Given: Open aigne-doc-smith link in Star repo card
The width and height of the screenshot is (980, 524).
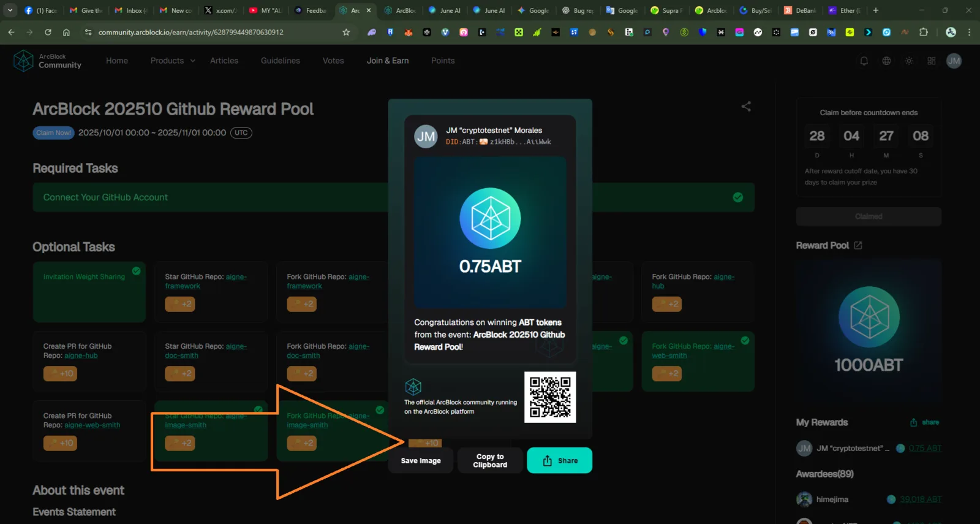Looking at the screenshot, I should click(205, 351).
